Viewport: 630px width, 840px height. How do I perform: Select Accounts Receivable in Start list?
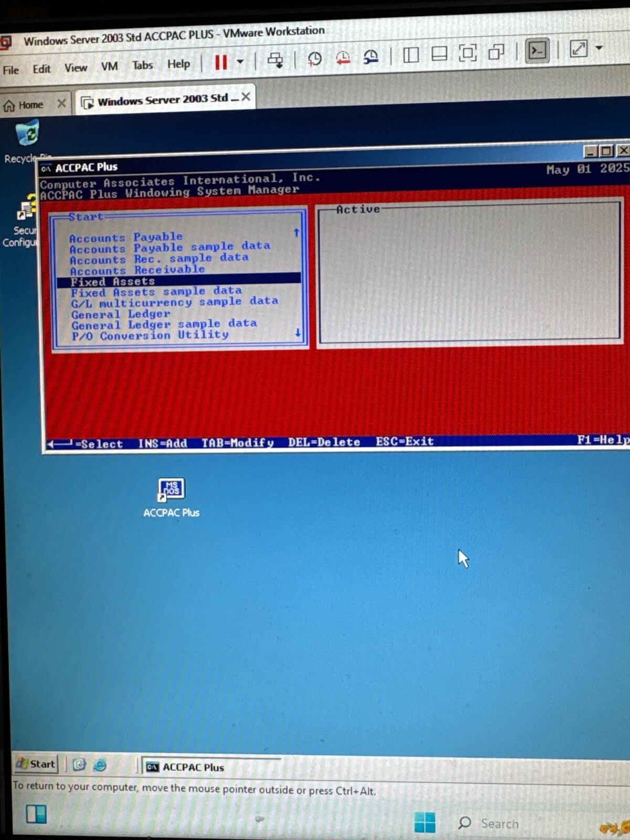tap(138, 270)
